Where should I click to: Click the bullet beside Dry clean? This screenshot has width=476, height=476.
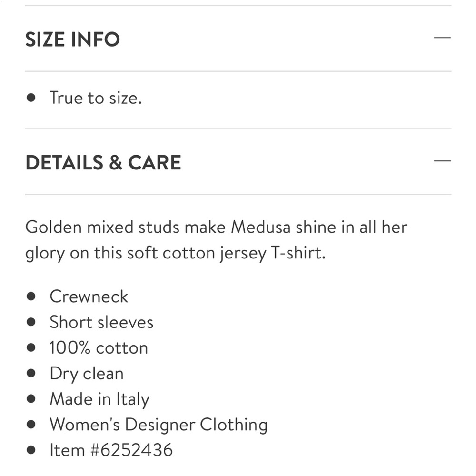pos(31,373)
